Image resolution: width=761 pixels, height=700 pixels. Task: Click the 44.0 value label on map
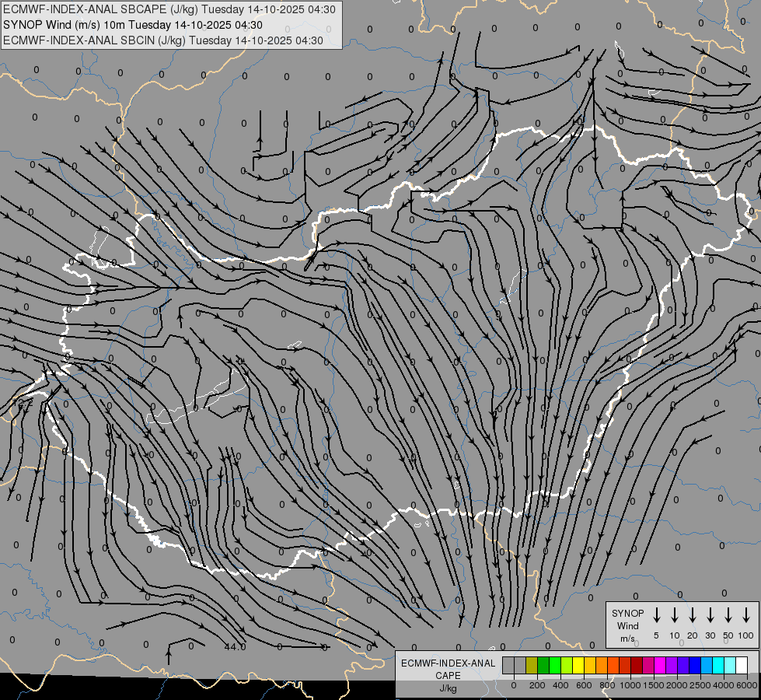[x=235, y=647]
